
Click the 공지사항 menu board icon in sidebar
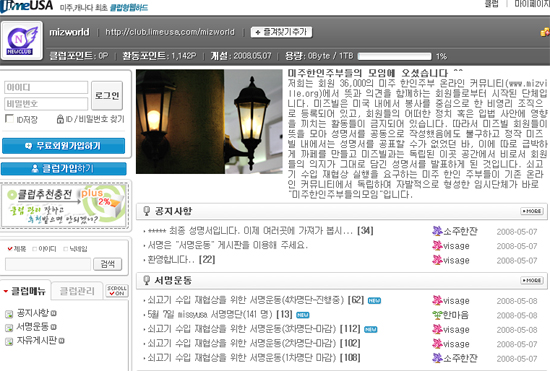[x=9, y=314]
